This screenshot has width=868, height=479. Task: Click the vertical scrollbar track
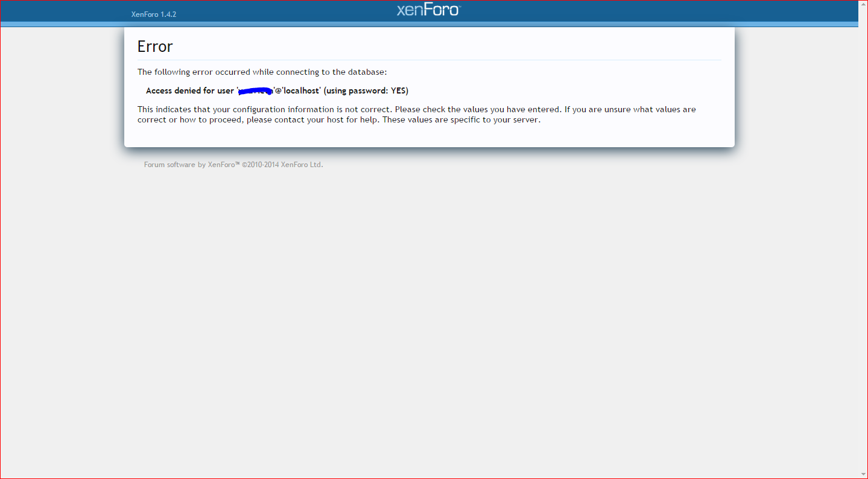coord(863,241)
